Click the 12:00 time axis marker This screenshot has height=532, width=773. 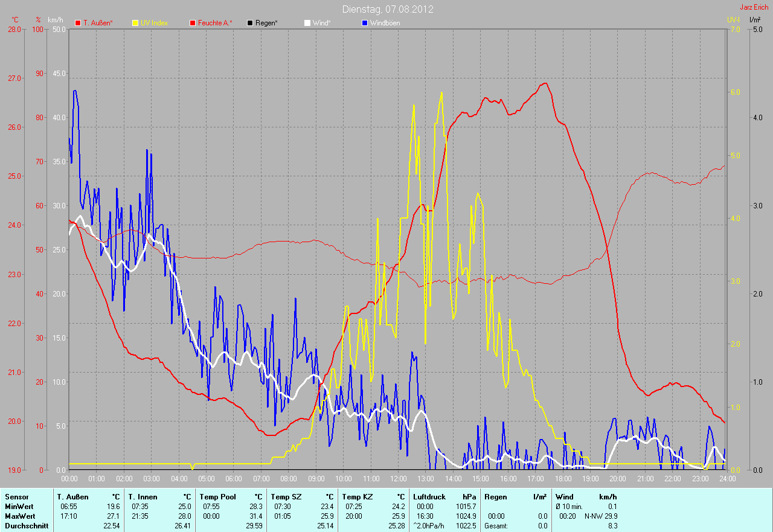click(398, 479)
